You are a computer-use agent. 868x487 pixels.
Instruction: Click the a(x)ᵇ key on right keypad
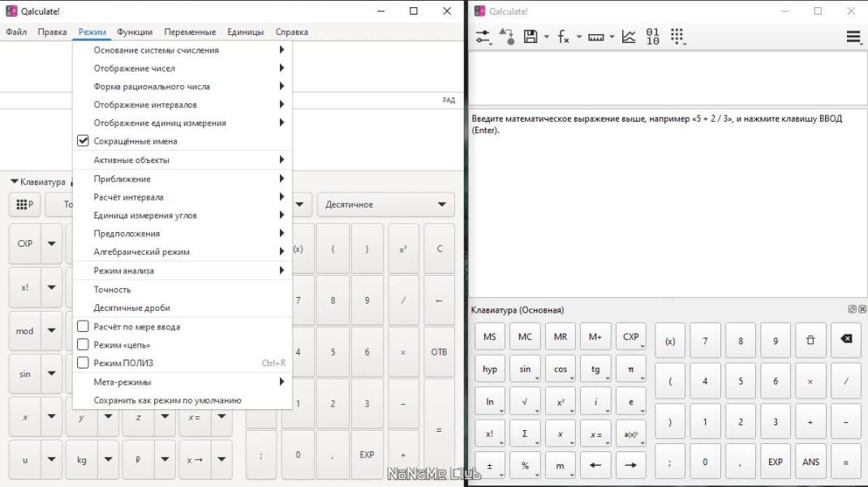point(630,433)
